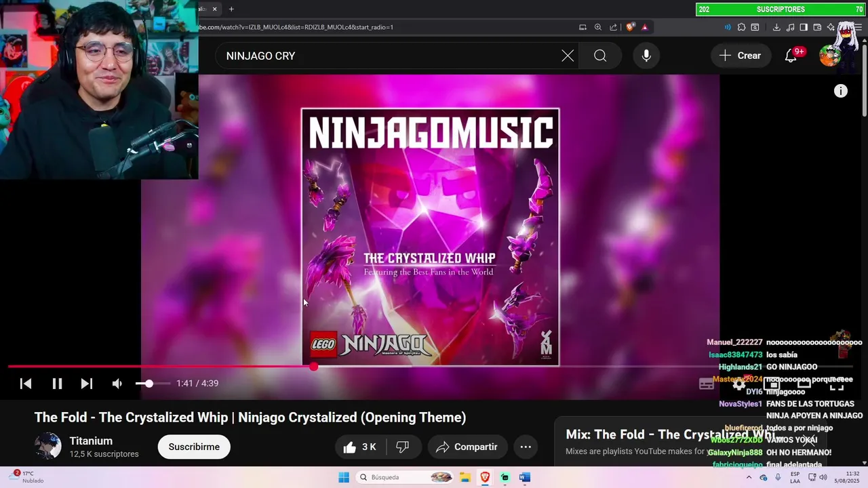This screenshot has height=488, width=868.
Task: Open more actions three-dot menu
Action: click(x=526, y=447)
